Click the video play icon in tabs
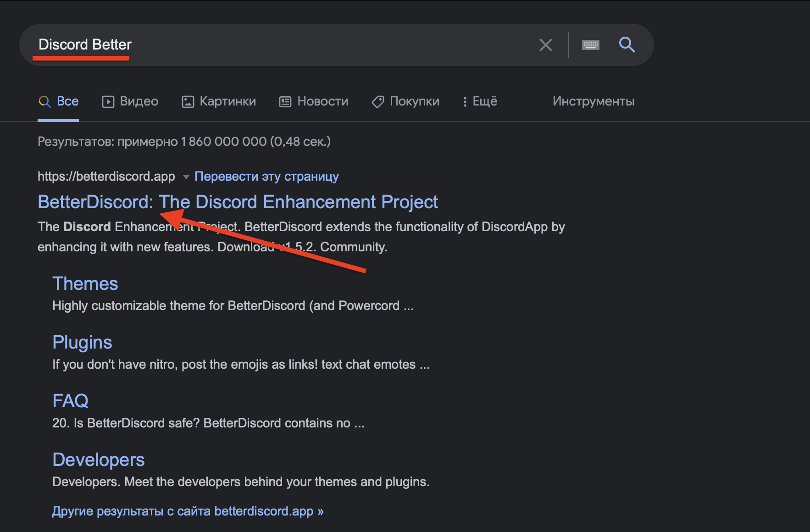This screenshot has width=810, height=532. point(108,102)
